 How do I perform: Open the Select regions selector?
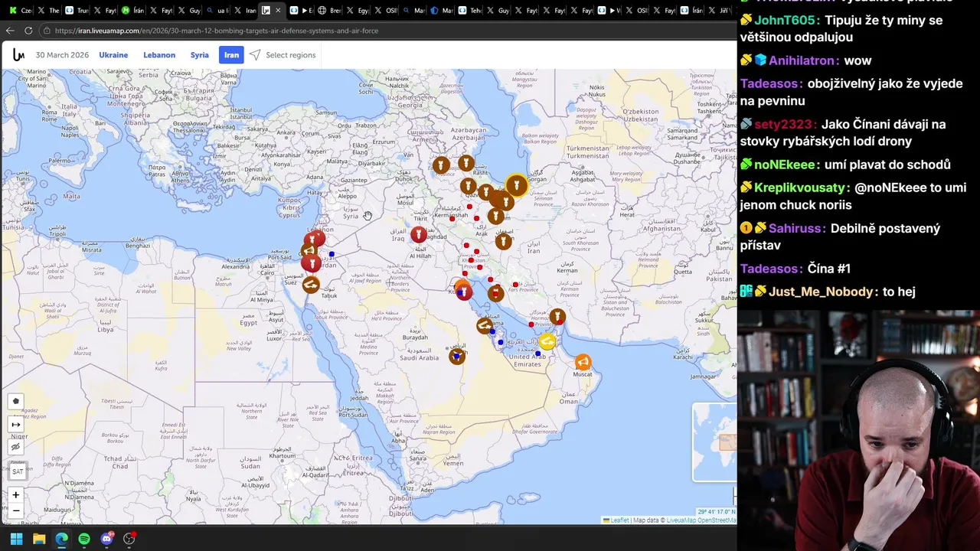pyautogui.click(x=290, y=55)
